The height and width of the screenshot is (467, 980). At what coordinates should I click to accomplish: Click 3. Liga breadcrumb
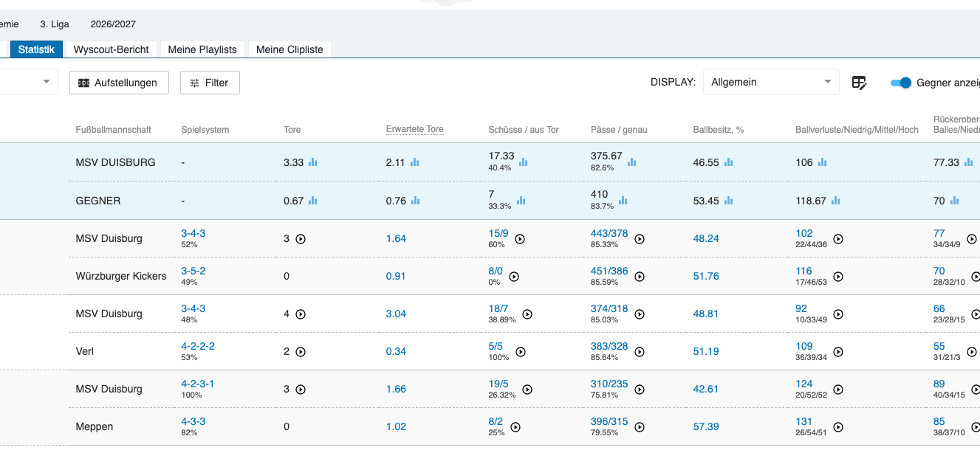55,24
